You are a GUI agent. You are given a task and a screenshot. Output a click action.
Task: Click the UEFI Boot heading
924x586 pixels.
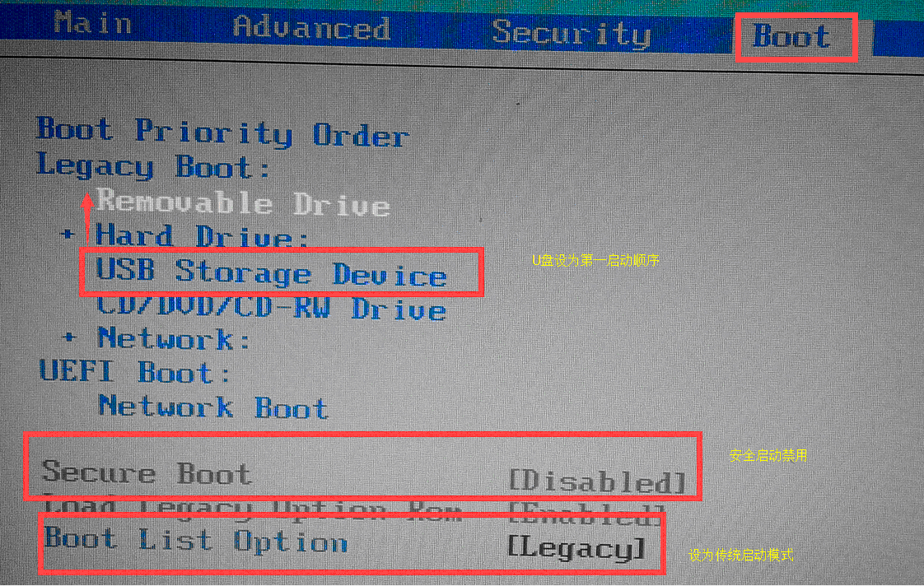coord(134,372)
